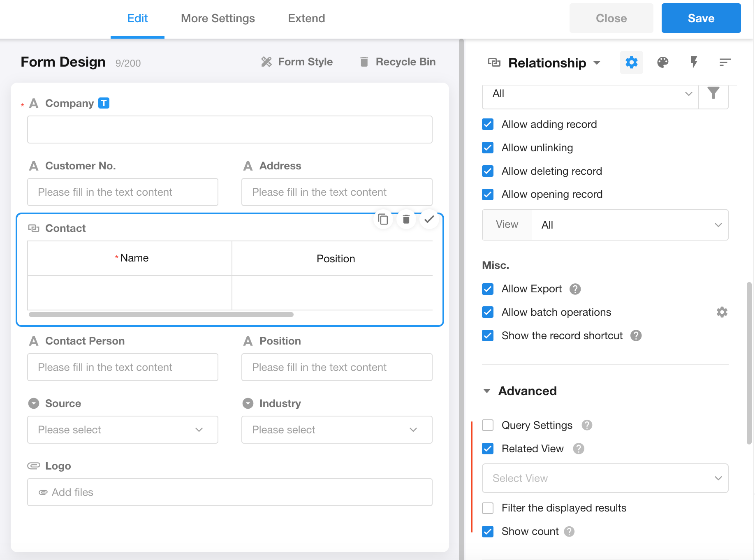Image resolution: width=755 pixels, height=560 pixels.
Task: Delete the Contact field with trash icon
Action: pyautogui.click(x=406, y=220)
